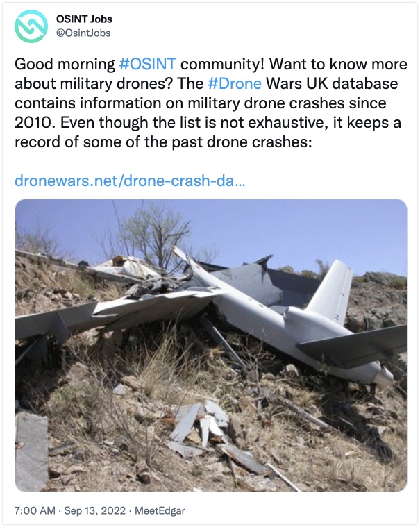Click the @OsintJobs handle
Screen dimensions: 420x527
[83, 33]
